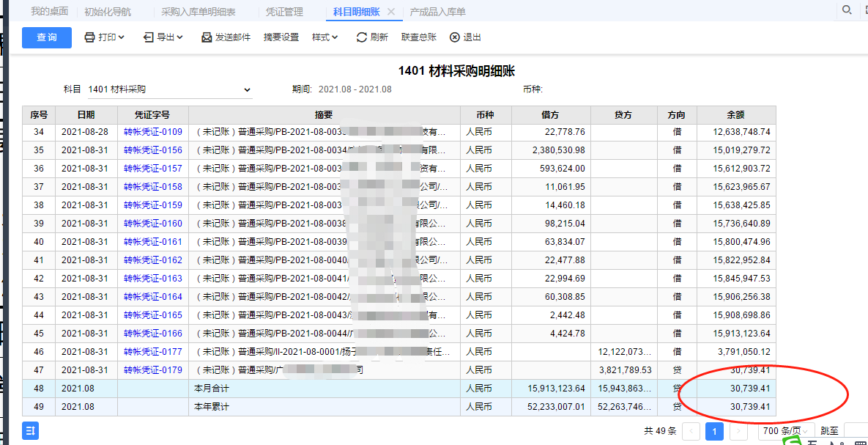The width and height of the screenshot is (868, 445).
Task: Select the 本月合计 summary row
Action: (398, 389)
